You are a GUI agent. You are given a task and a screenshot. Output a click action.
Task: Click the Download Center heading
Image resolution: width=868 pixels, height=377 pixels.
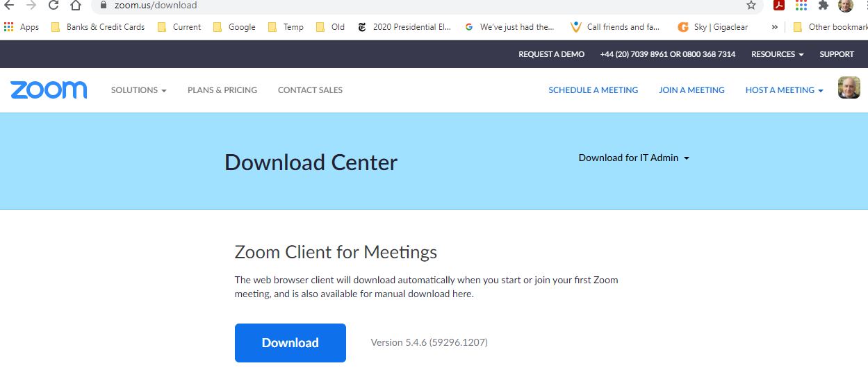[311, 162]
